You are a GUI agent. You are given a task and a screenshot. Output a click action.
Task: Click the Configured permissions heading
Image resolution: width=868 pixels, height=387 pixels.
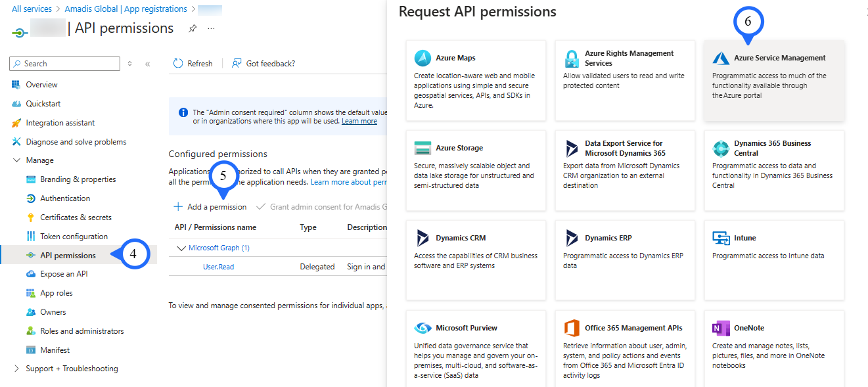[218, 154]
